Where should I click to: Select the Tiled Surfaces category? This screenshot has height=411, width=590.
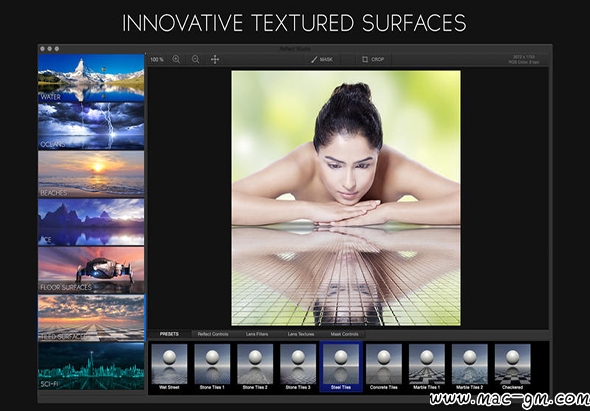pyautogui.click(x=91, y=318)
